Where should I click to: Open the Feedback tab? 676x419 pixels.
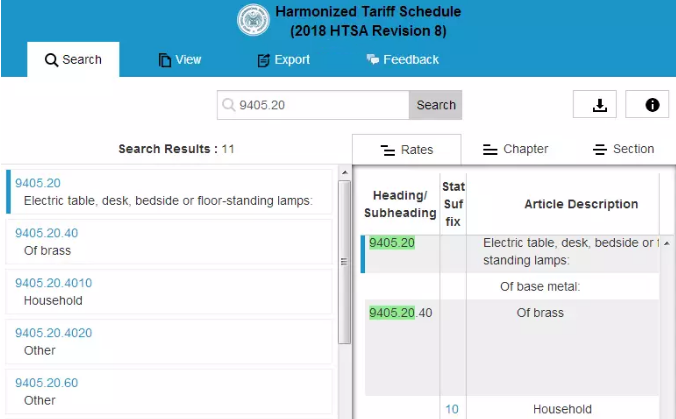402,60
